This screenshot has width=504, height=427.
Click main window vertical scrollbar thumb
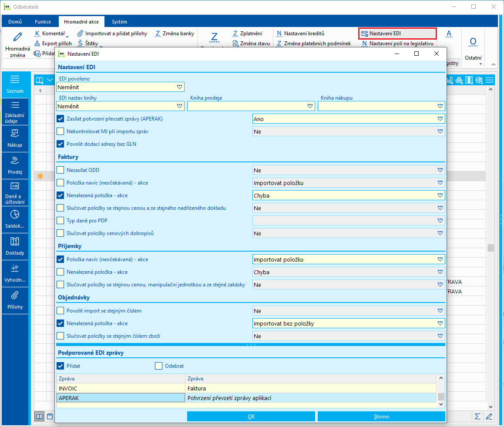tap(491, 248)
